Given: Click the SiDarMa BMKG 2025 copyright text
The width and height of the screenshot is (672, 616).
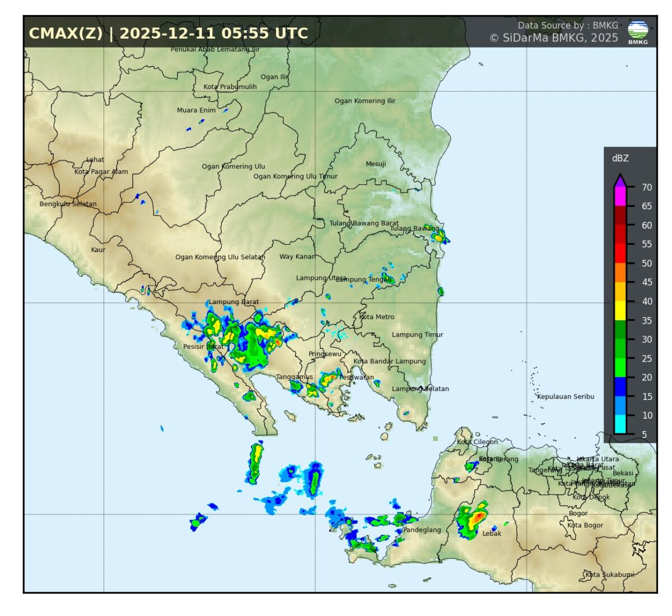Looking at the screenshot, I should tap(553, 38).
